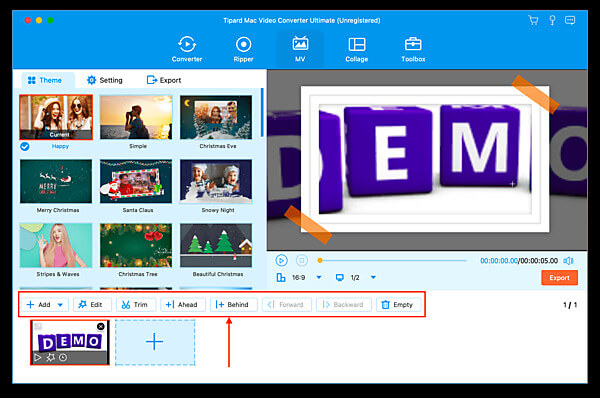Select the DEMO clip thumbnail in timeline
This screenshot has height=398, width=600.
click(x=70, y=343)
